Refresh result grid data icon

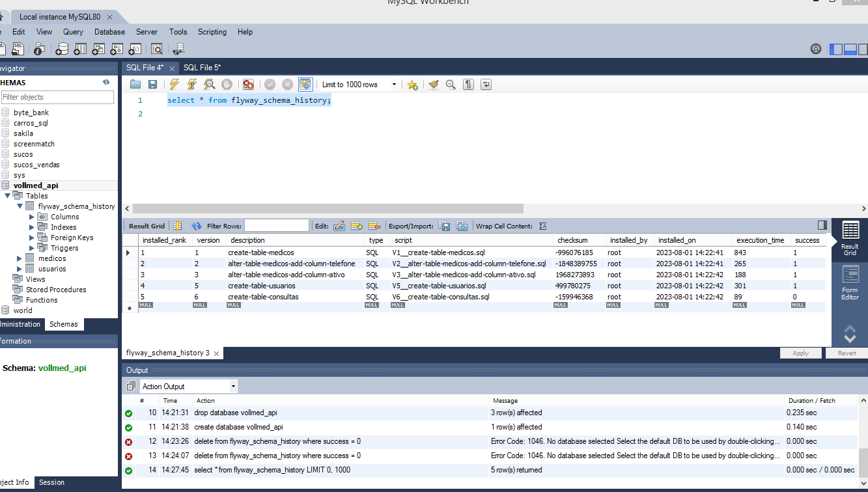[x=196, y=226]
